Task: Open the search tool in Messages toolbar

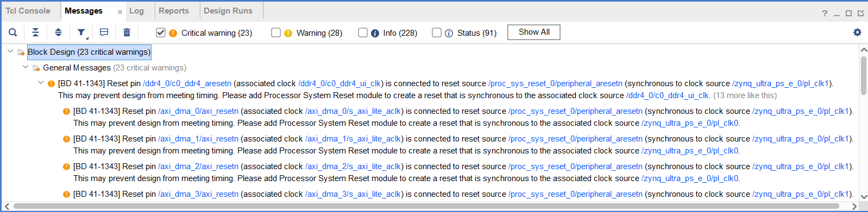Action: pyautogui.click(x=13, y=33)
